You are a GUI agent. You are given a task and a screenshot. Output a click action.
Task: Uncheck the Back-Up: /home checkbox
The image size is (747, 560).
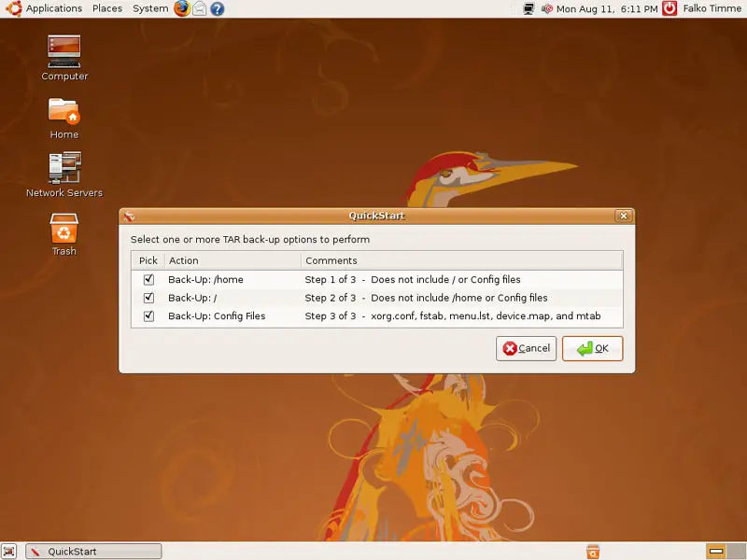pos(148,279)
